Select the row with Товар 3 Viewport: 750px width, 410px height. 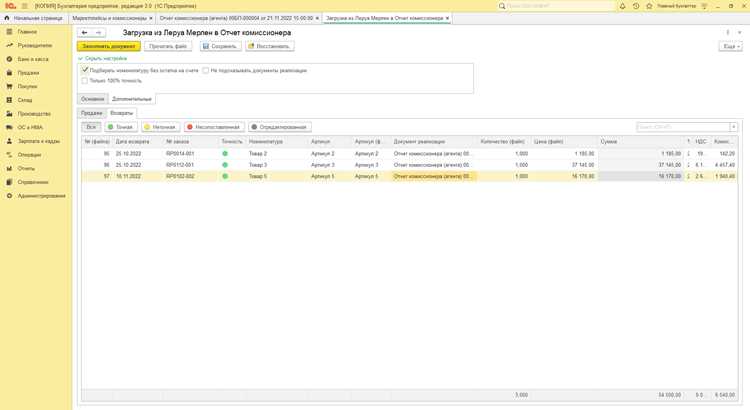click(409, 165)
